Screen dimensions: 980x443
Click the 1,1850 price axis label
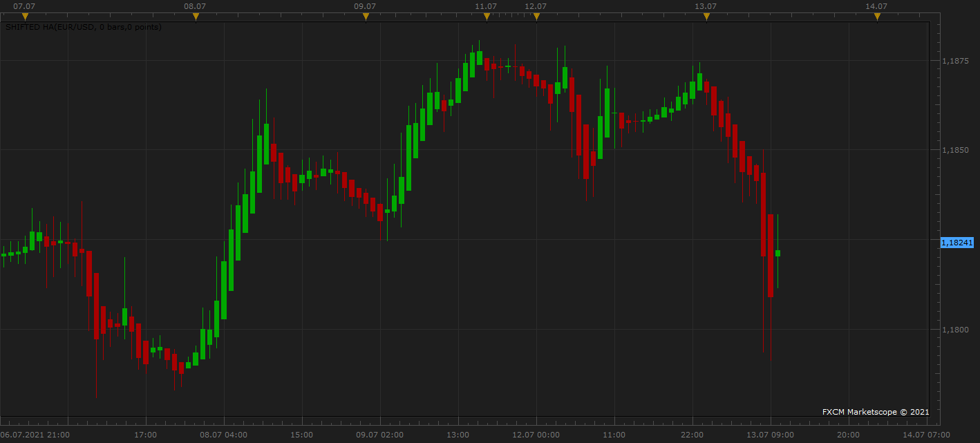[x=955, y=150]
